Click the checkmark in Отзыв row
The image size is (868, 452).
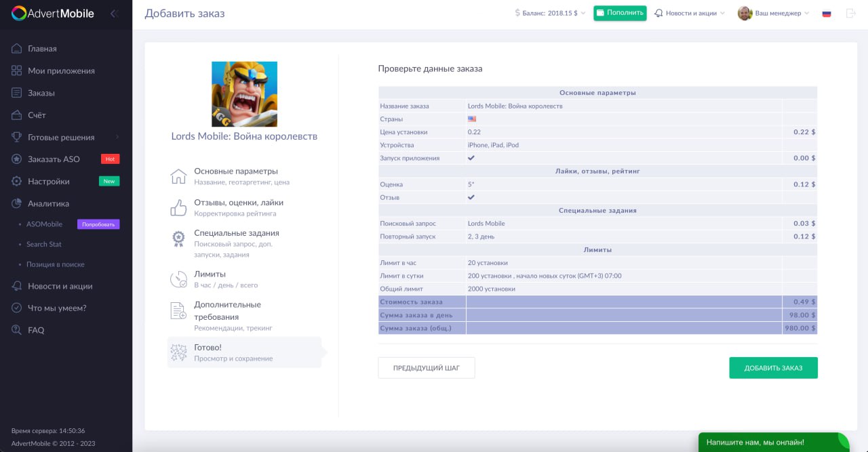click(x=471, y=197)
